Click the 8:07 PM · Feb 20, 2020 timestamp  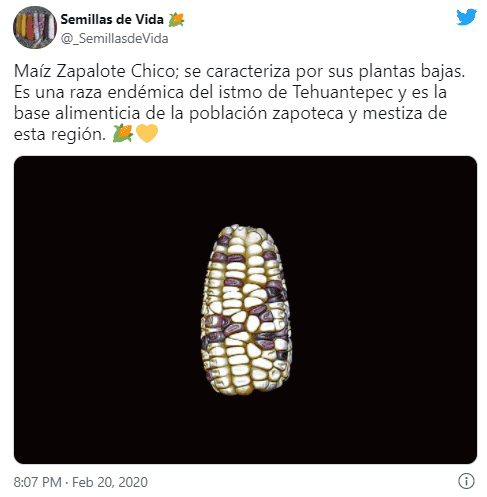[80, 482]
